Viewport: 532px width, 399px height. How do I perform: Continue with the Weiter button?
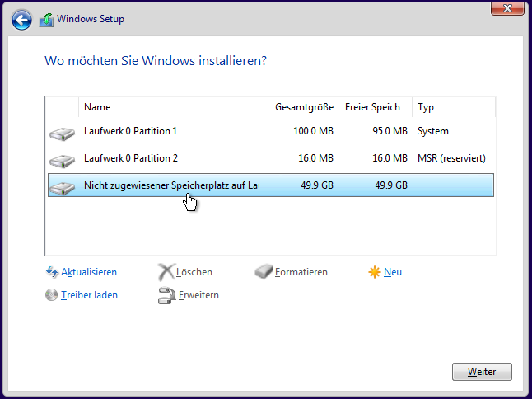pyautogui.click(x=482, y=372)
